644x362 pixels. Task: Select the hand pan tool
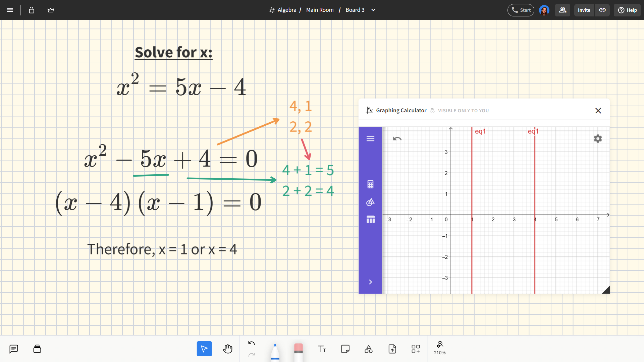[x=228, y=349]
